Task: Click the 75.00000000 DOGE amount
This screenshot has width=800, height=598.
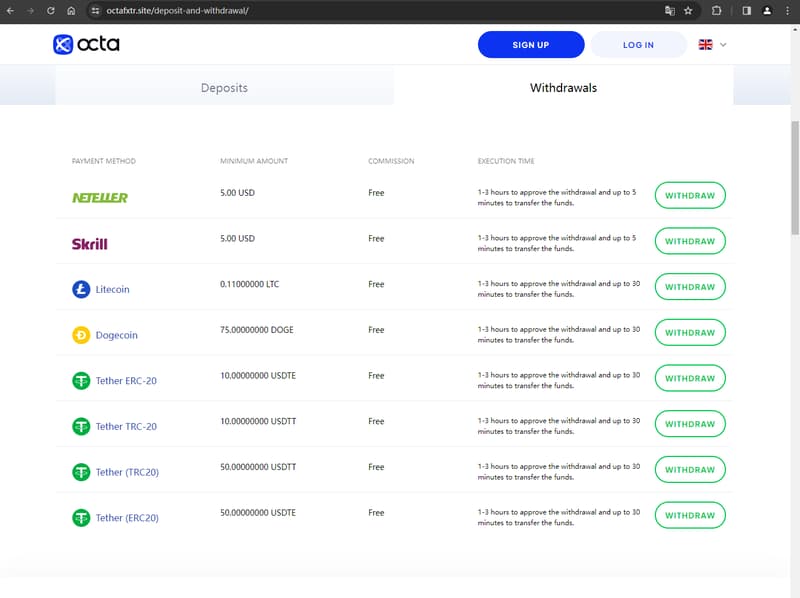Action: [x=257, y=330]
